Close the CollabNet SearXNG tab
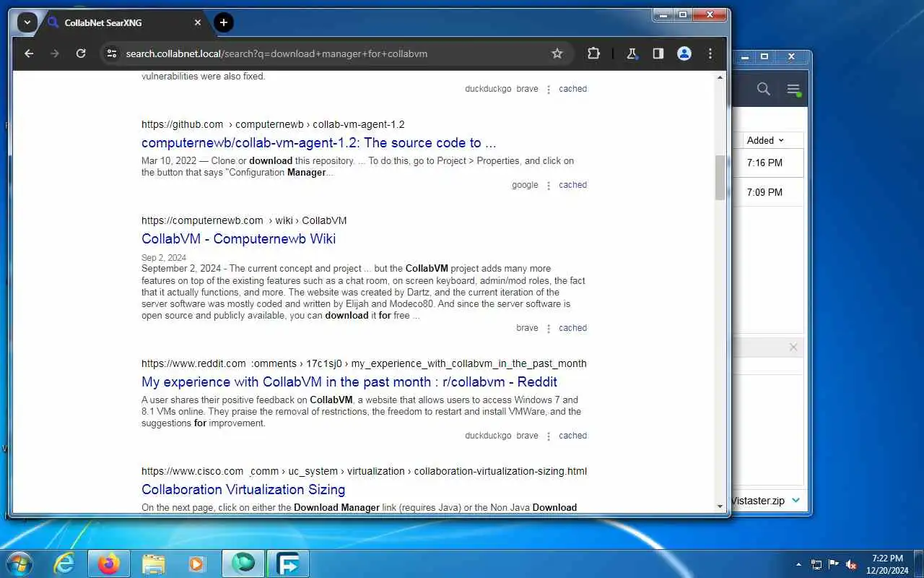Screen dimensions: 924x578 point(198,22)
